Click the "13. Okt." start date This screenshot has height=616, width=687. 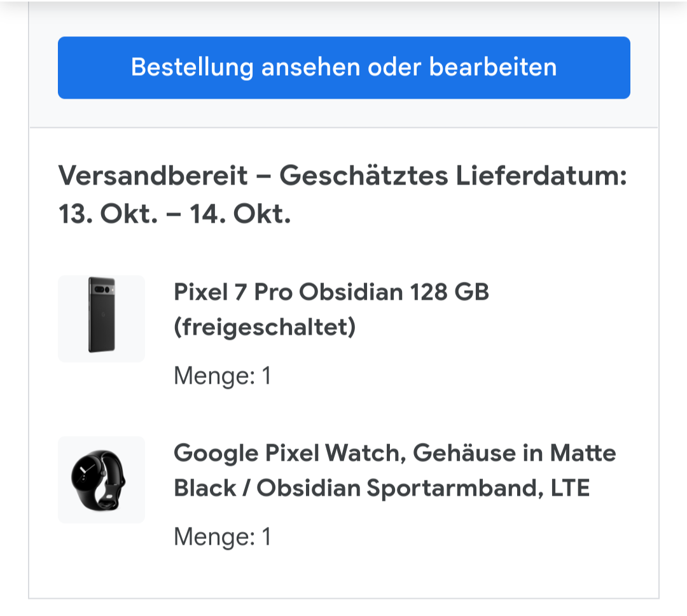point(108,214)
